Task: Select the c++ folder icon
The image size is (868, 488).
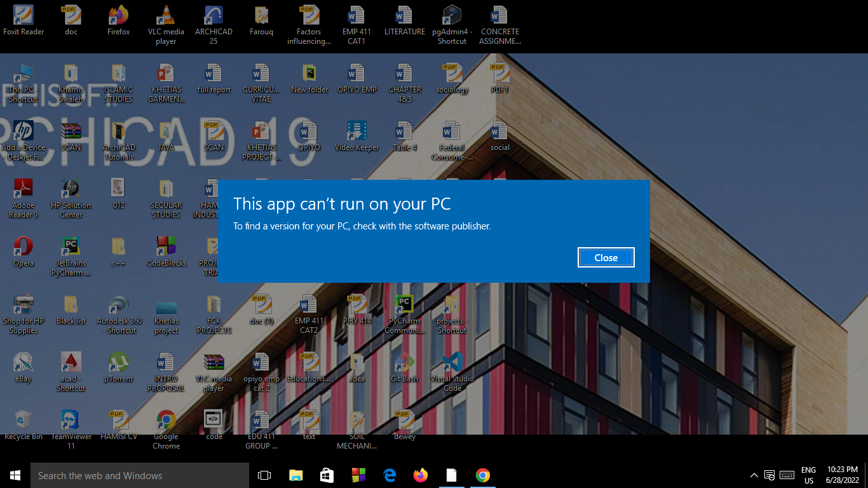Action: 119,252
